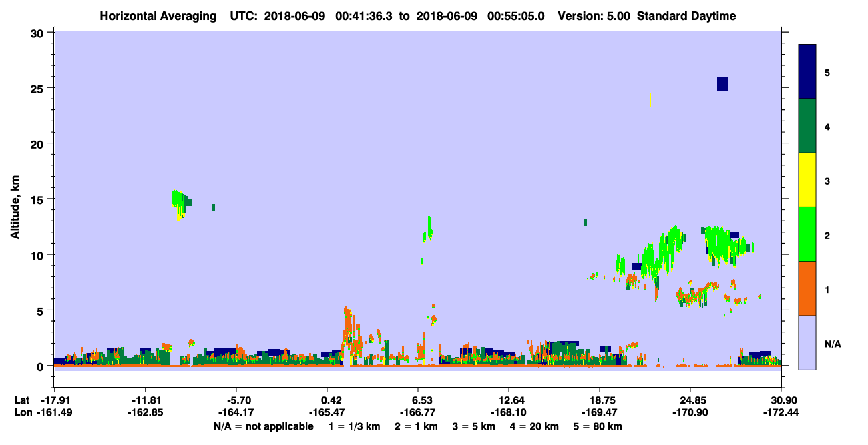
Task: Click the 'Standard Daytime' text
Action: click(x=686, y=16)
